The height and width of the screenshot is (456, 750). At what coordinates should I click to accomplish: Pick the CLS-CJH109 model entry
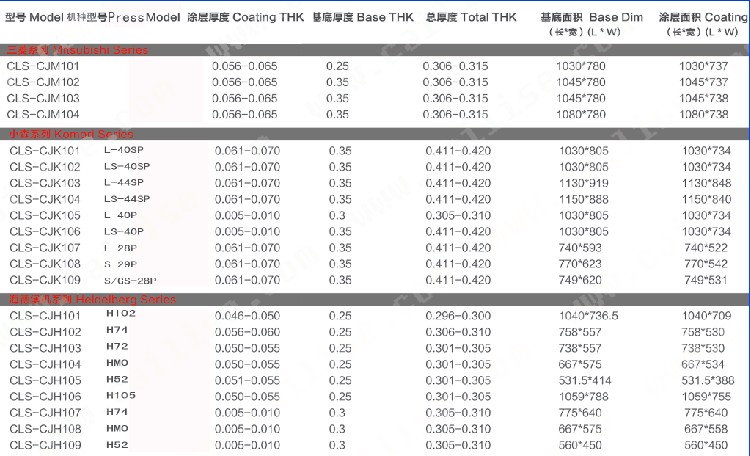coord(45,445)
